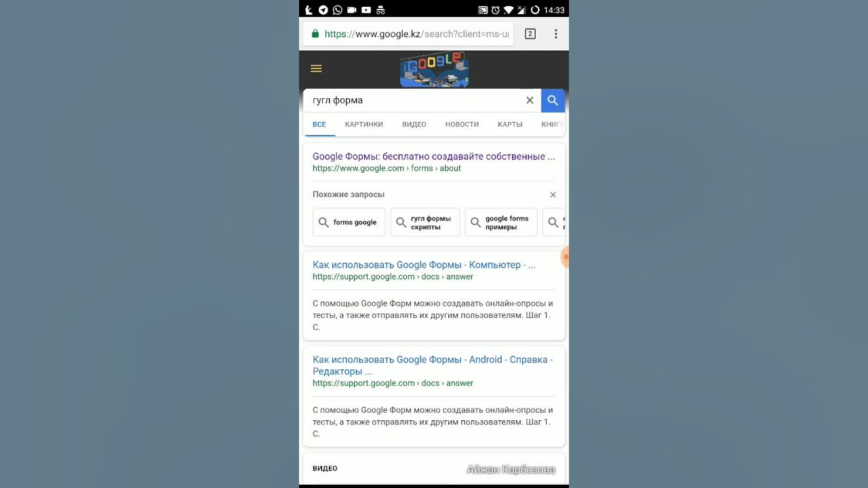Select the гугл формы скрипты suggestion chip
The height and width of the screenshot is (488, 868).
[x=425, y=222]
